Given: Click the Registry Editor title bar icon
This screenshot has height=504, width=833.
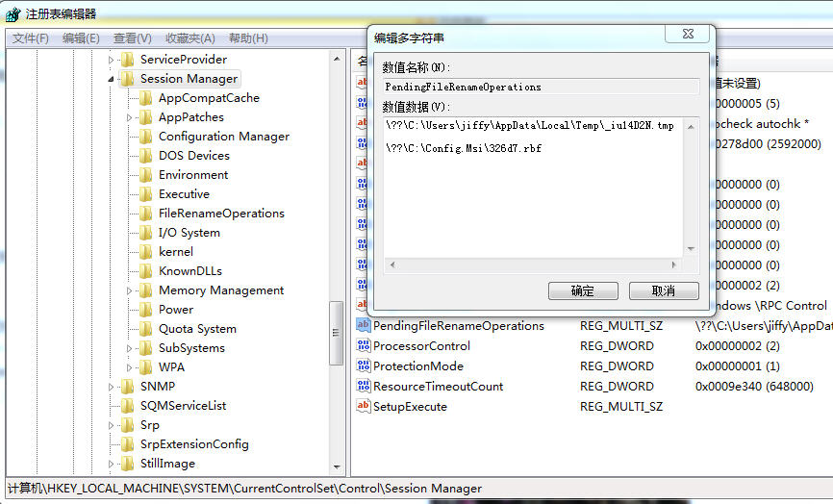Looking at the screenshot, I should pos(13,14).
